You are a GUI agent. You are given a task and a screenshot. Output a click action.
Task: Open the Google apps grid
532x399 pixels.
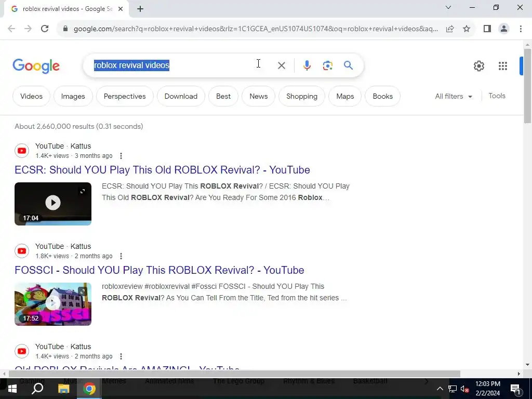click(502, 66)
